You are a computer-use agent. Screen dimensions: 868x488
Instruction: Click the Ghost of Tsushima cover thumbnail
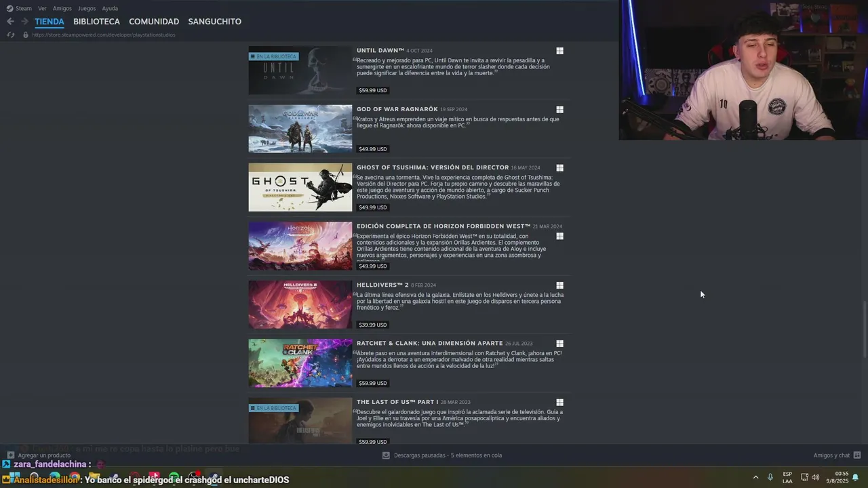click(300, 187)
